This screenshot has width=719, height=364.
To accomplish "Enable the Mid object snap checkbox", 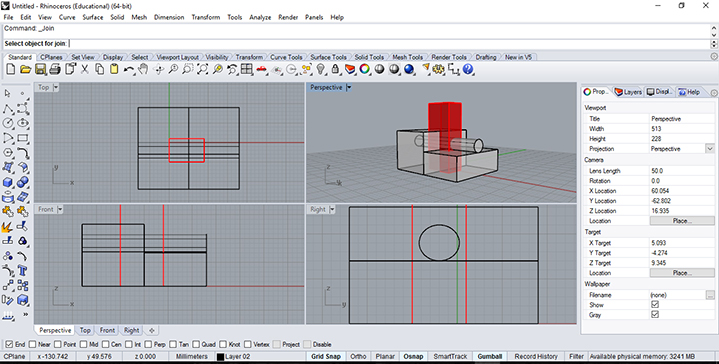I will point(83,344).
